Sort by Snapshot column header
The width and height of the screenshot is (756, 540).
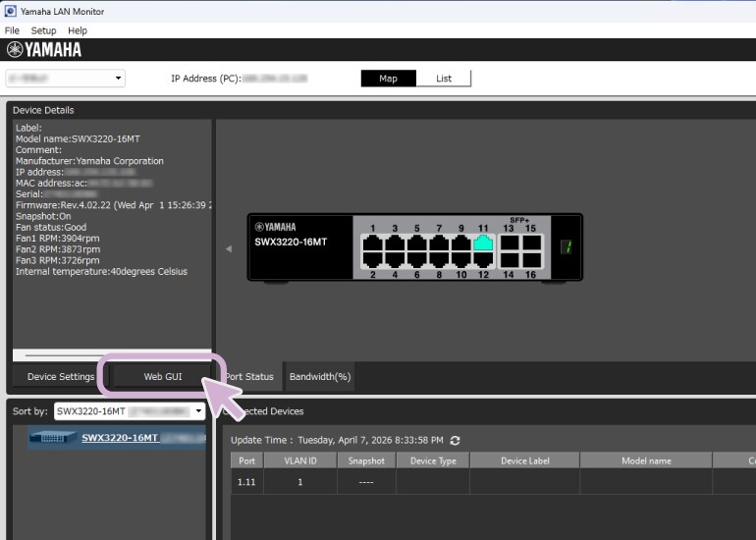click(366, 460)
